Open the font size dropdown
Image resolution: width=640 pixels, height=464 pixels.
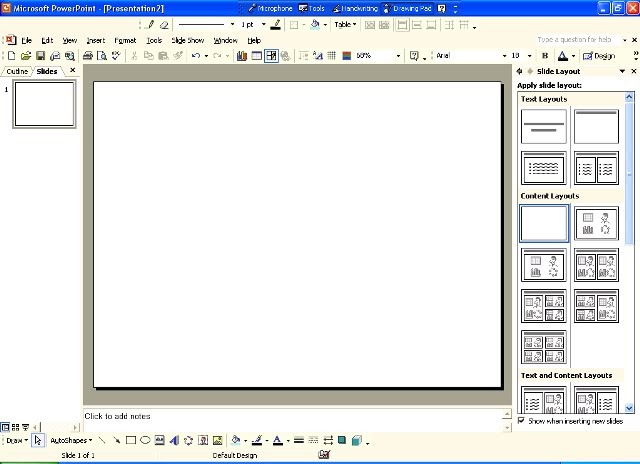(x=529, y=56)
